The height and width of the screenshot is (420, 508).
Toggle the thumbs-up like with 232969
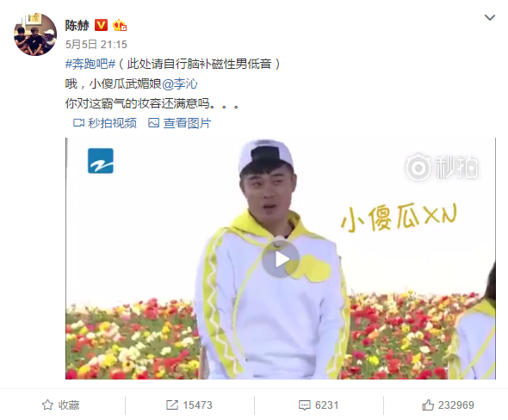(448, 405)
